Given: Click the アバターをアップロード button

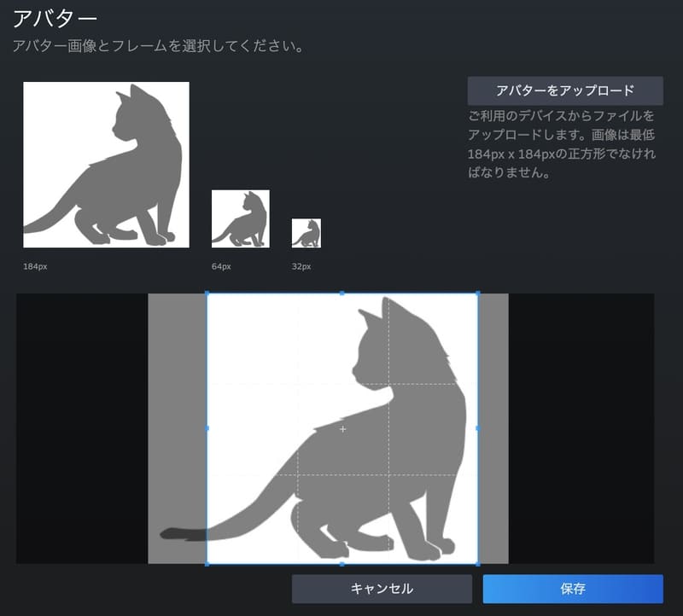Looking at the screenshot, I should (x=565, y=90).
